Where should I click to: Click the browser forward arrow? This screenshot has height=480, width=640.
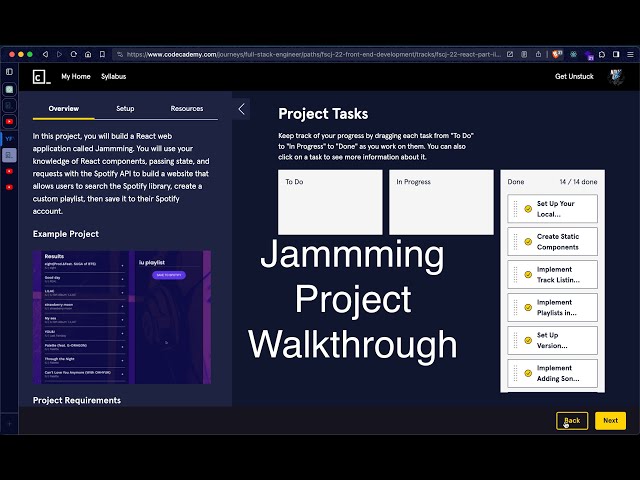tap(60, 54)
